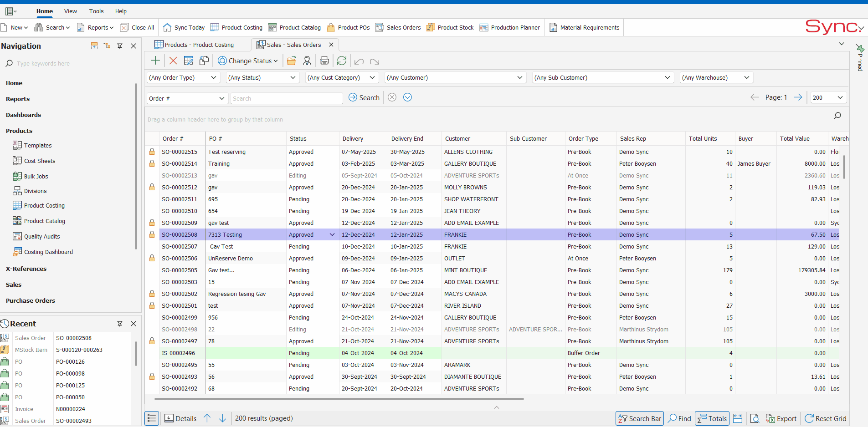The image size is (868, 427).
Task: Toggle the Totals button
Action: coord(712,418)
